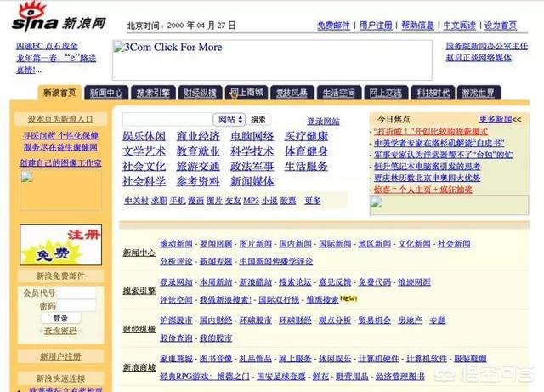Image resolution: width=544 pixels, height=392 pixels.
Task: Click the 密码 password field
Action: [x=76, y=306]
